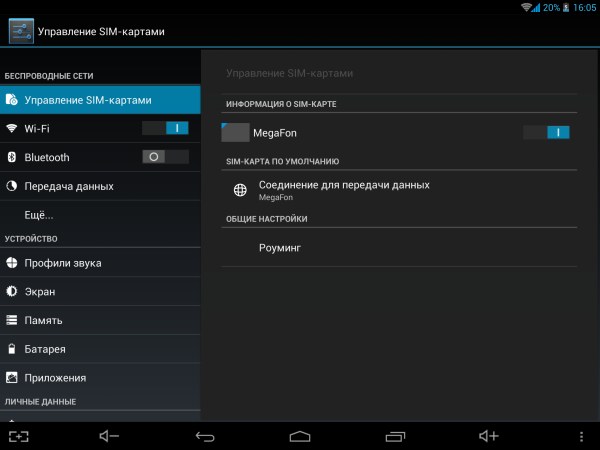
Task: Tap the Wi-Fi signal status icon
Action: pos(527,7)
